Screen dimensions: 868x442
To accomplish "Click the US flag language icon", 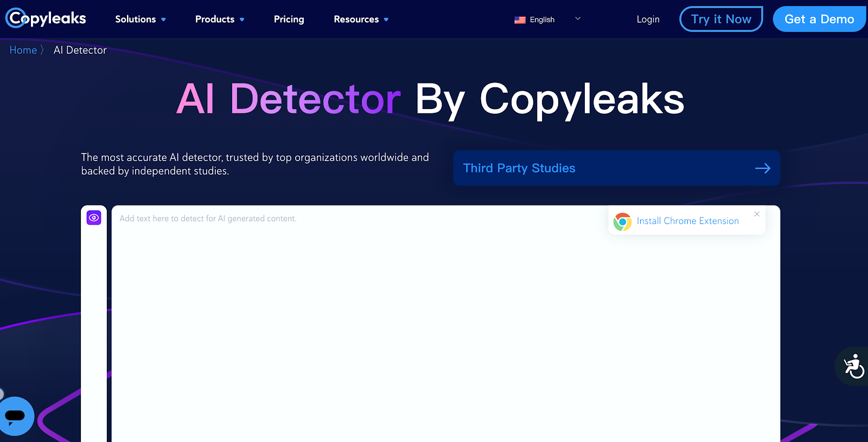I will (x=520, y=20).
